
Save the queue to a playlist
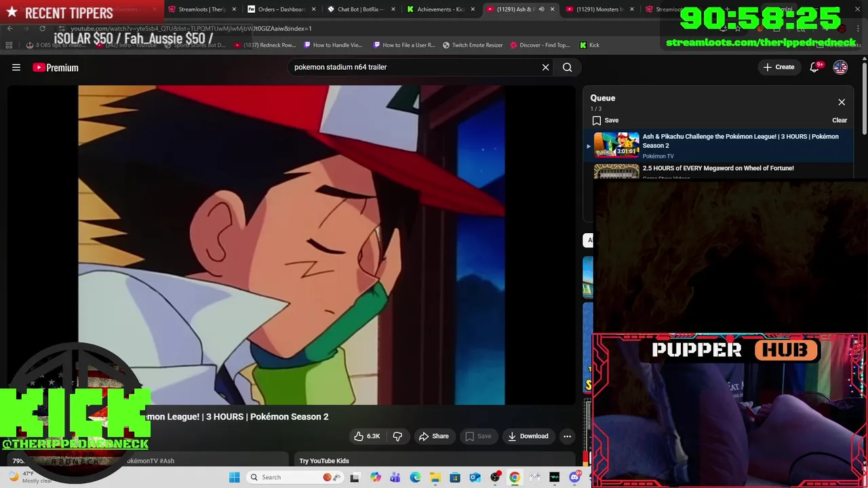(605, 120)
